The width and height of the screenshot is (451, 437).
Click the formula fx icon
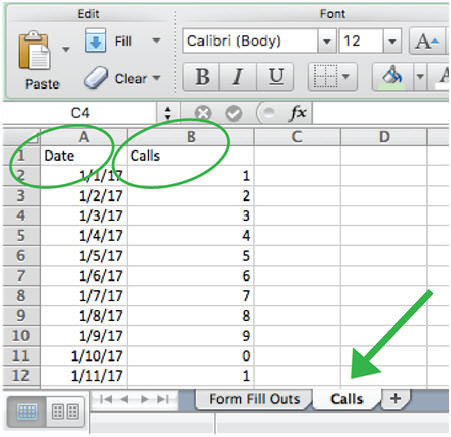pyautogui.click(x=297, y=113)
